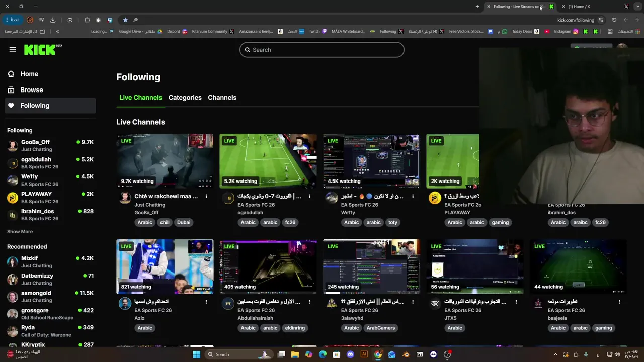
Task: Open options menu for Aziz stream card
Action: [x=206, y=302]
